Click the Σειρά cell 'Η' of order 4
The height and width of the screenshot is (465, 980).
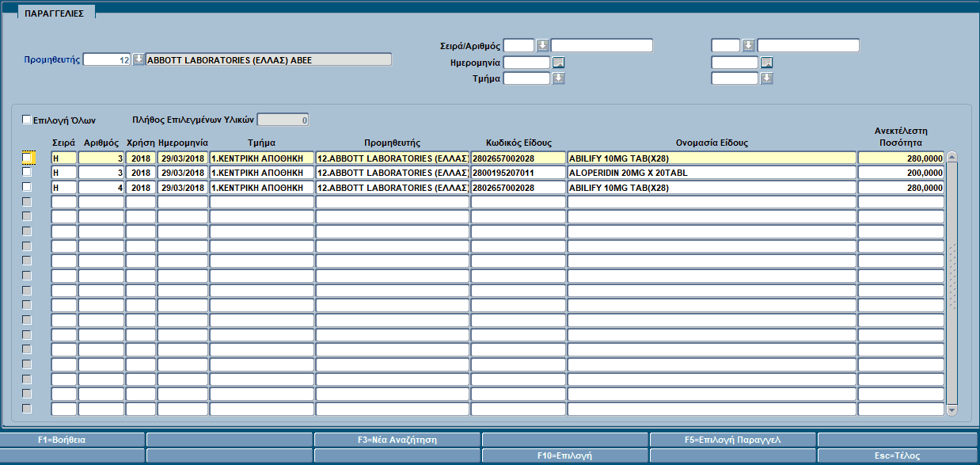[64, 187]
